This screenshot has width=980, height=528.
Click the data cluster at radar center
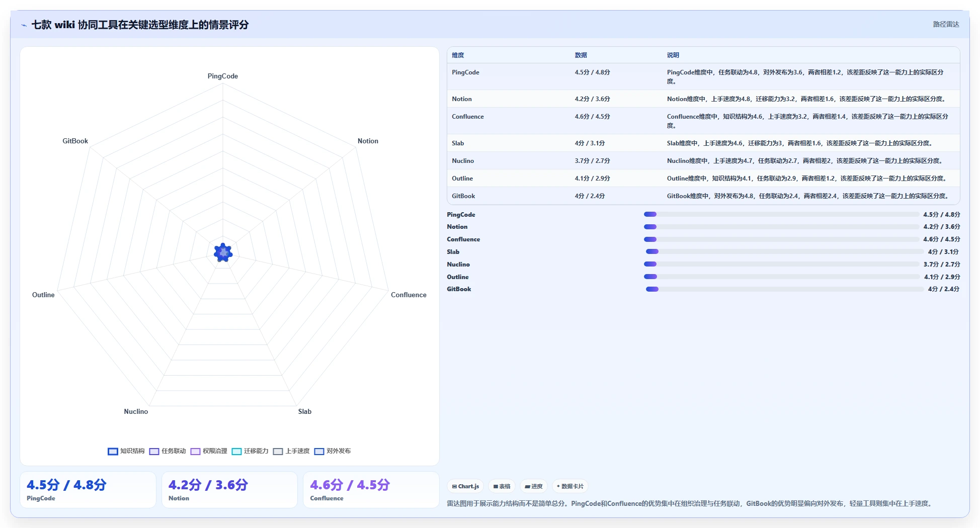click(223, 252)
